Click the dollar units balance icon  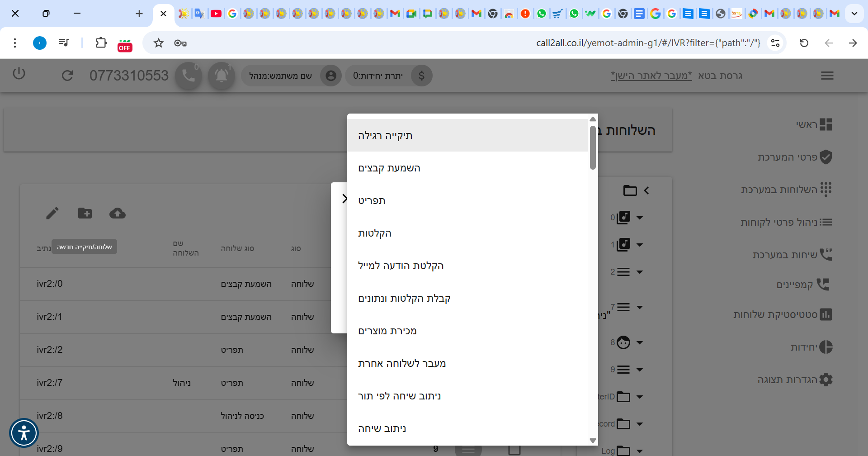point(421,76)
